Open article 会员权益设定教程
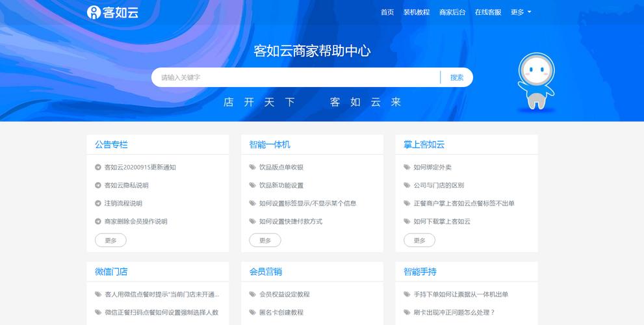644x325 pixels. click(x=284, y=294)
